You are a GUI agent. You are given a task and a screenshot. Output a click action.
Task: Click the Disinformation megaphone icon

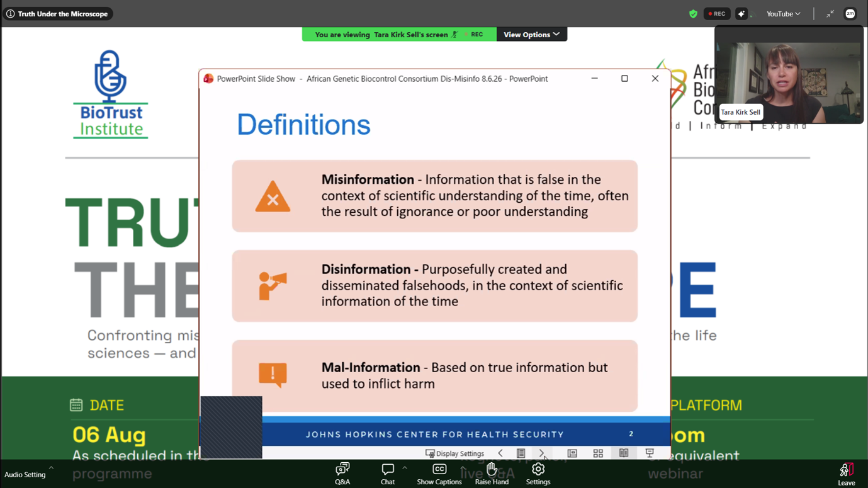click(273, 286)
